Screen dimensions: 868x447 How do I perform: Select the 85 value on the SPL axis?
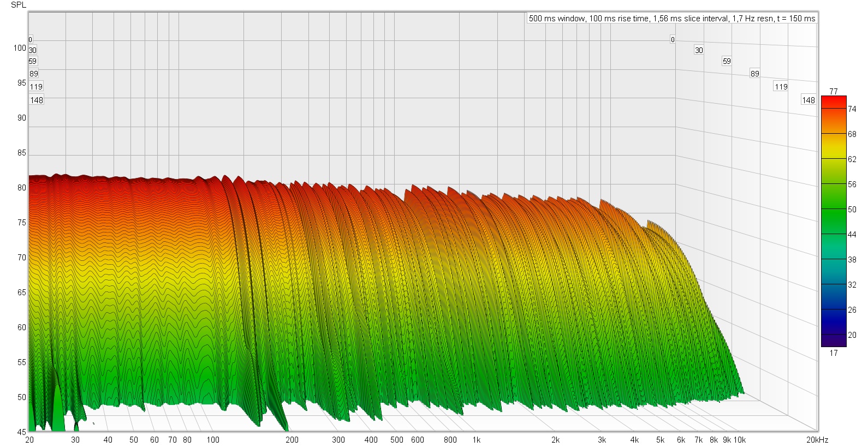(x=22, y=153)
